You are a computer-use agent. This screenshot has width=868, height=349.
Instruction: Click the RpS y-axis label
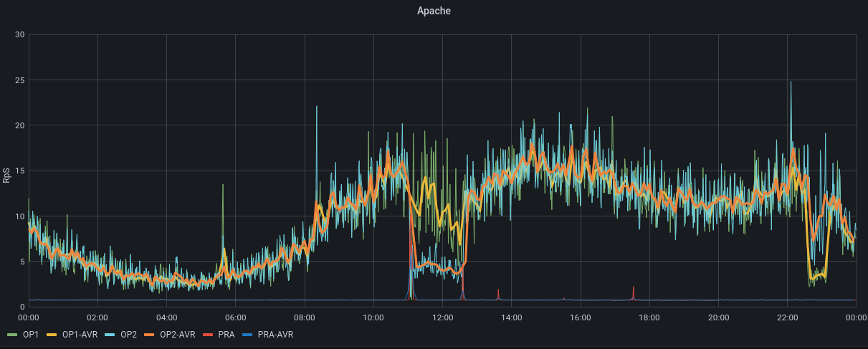(6, 174)
